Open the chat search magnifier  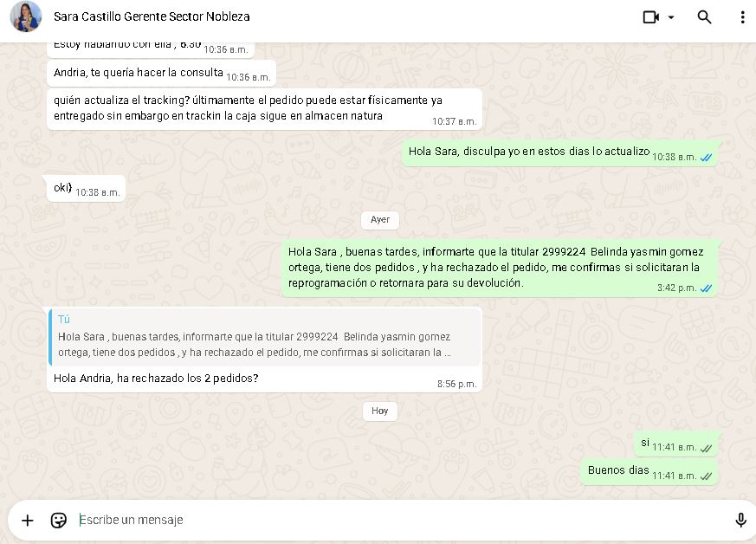tap(705, 17)
